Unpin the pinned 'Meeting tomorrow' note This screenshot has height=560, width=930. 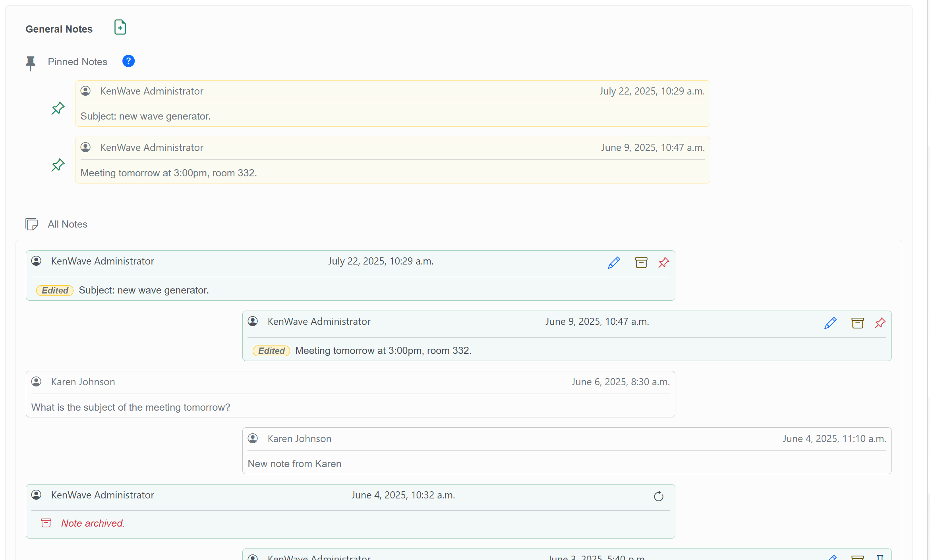(x=58, y=165)
